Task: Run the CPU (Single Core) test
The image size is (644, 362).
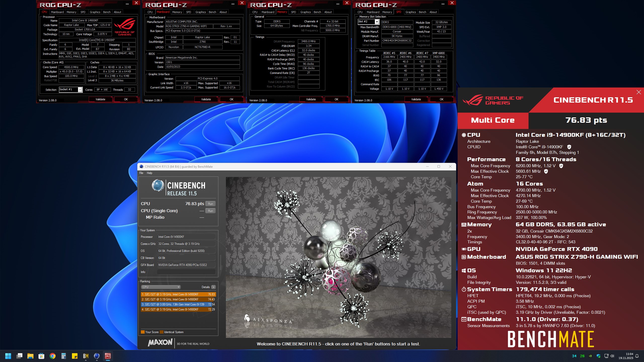Action: [210, 211]
